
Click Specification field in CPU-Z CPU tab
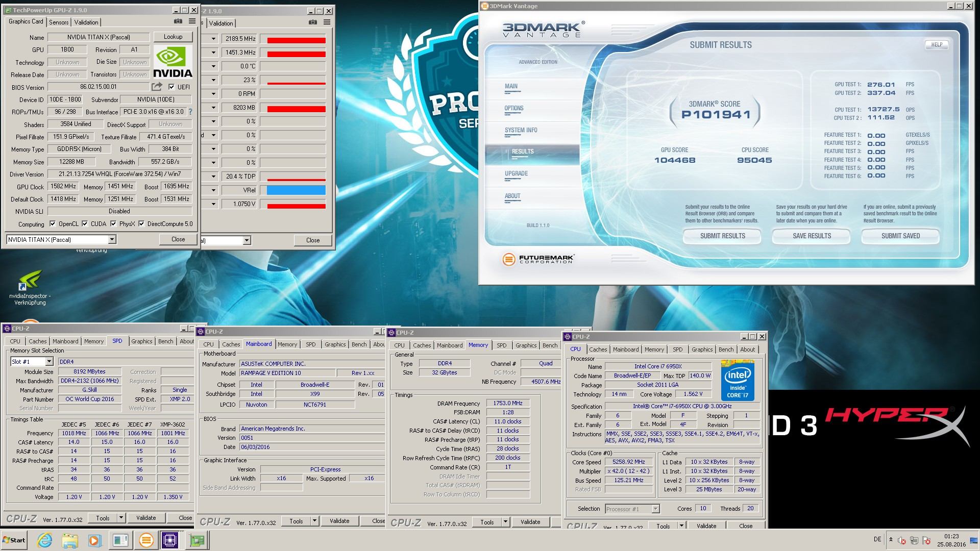tap(682, 407)
